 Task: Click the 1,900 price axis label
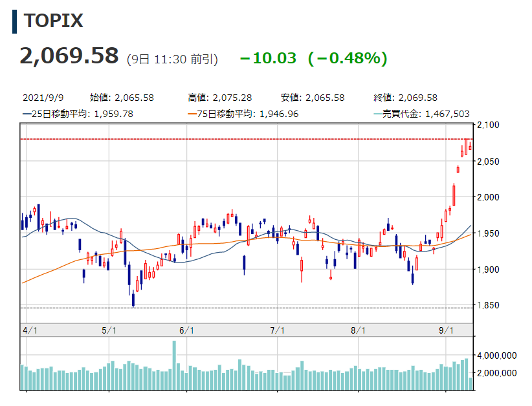(488, 270)
